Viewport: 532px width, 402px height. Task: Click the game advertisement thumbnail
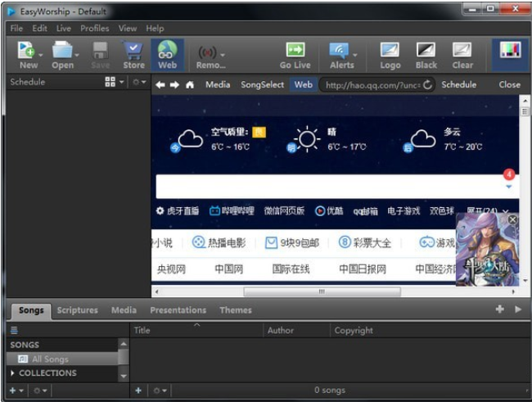487,250
